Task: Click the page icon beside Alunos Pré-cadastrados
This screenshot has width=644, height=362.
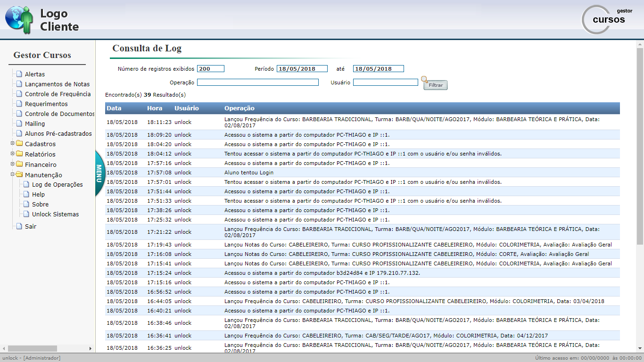Action: pos(19,133)
